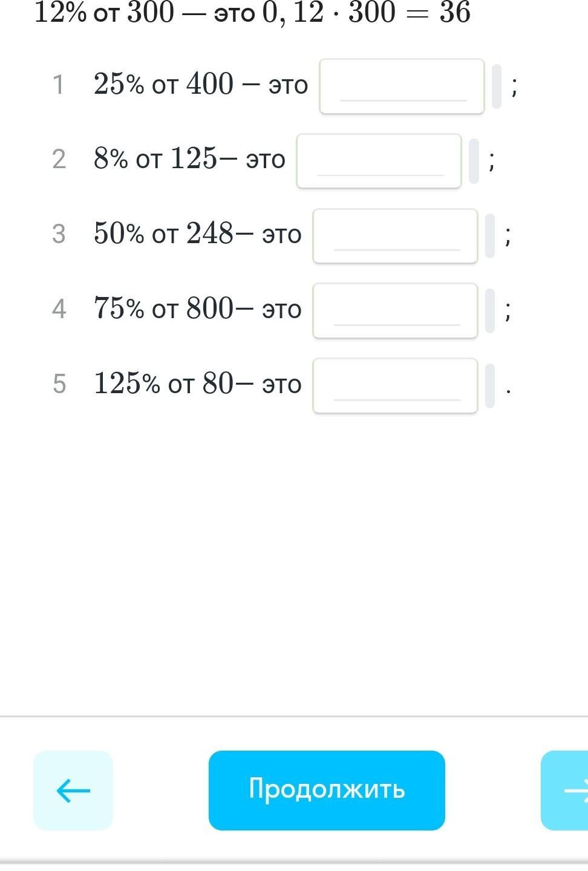
Task: Tap the grey bar next to the 125% от 80 field
Action: 490,386
